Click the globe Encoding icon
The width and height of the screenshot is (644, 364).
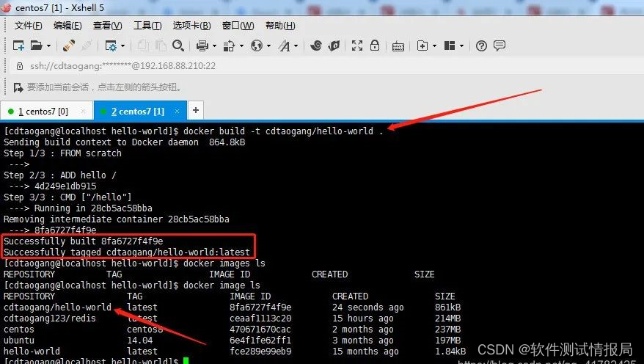click(257, 45)
